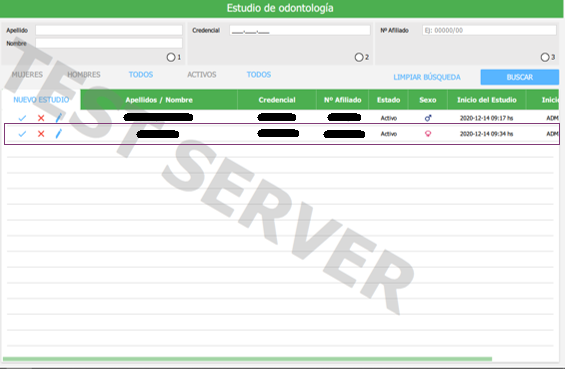Click into the Nombre input field
Viewport: 565px width, 369px height.
coord(109,43)
